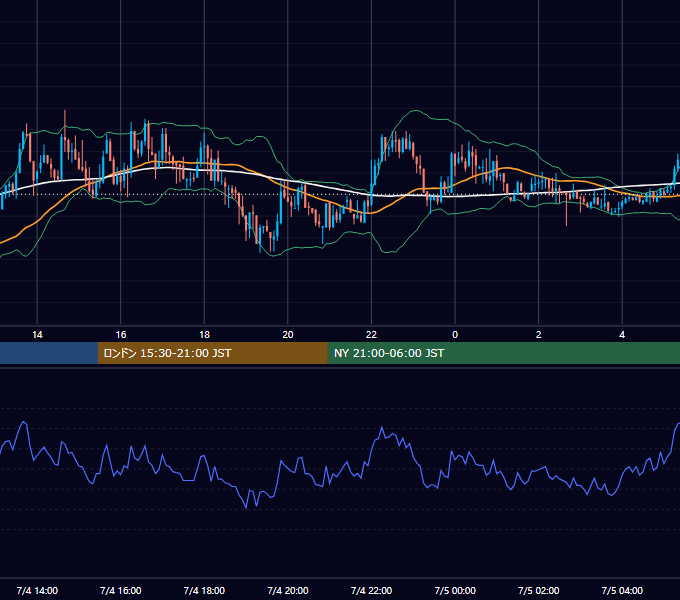The image size is (680, 600).
Task: Click the London 15:30-21:00 JST session bar
Action: pyautogui.click(x=212, y=353)
